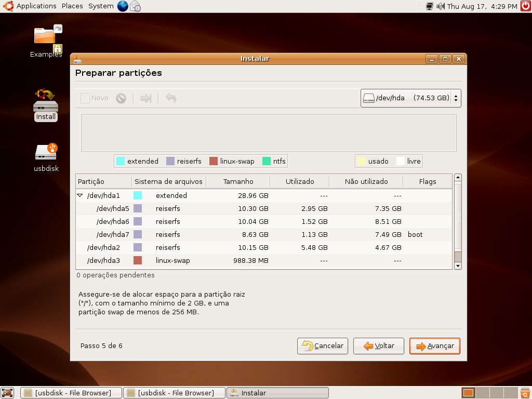
Task: Click the livre legend swatch
Action: (x=401, y=161)
